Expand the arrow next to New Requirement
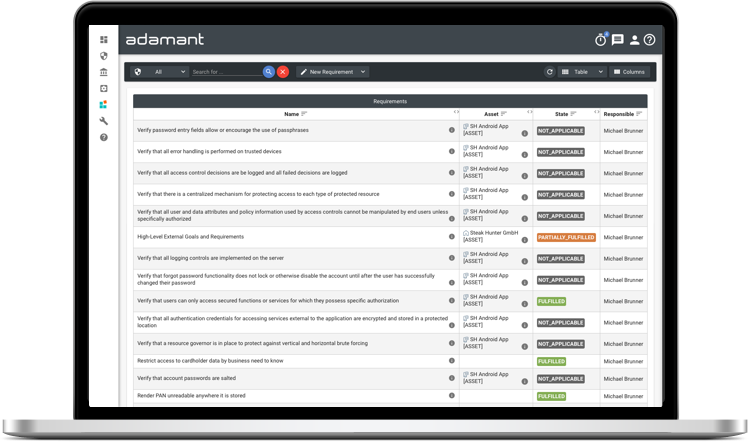The image size is (749, 442). [x=362, y=72]
